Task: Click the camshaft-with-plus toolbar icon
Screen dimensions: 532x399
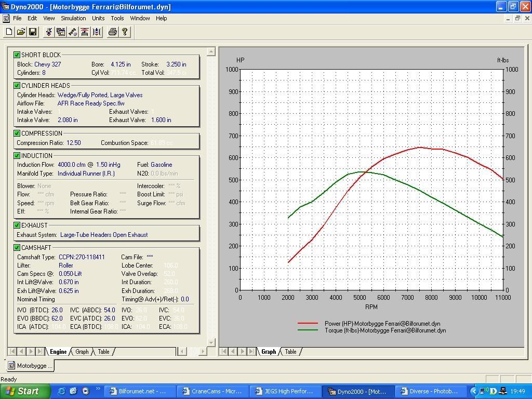Action: point(73,32)
